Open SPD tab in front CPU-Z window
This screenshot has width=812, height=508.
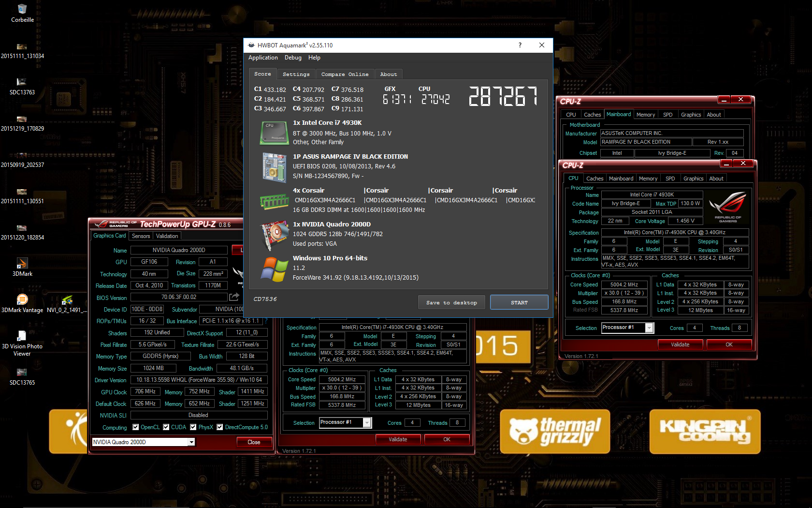670,179
